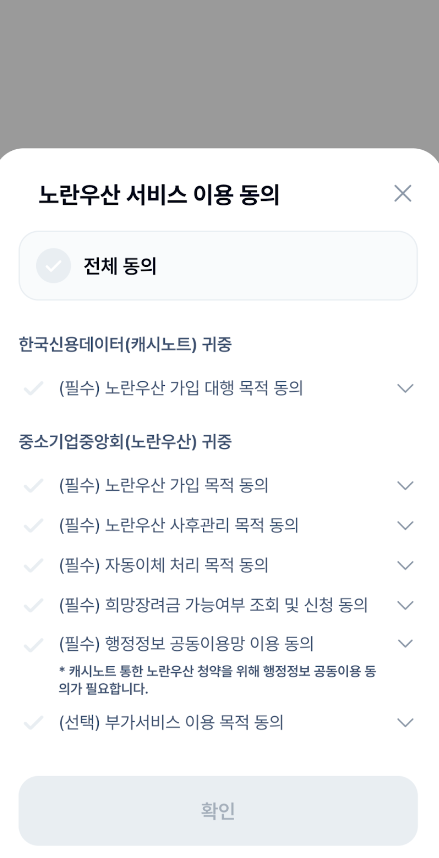Image resolution: width=439 pixels, height=858 pixels.
Task: Check 노란우산 가입 목적 동의 checkmark
Action: tap(34, 485)
